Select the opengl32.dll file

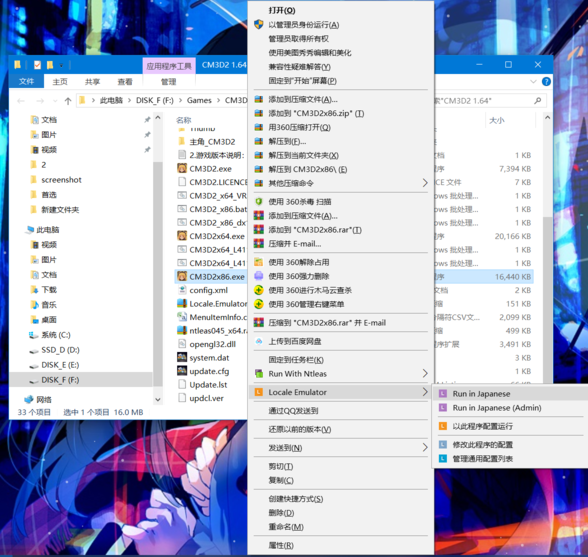click(x=212, y=344)
